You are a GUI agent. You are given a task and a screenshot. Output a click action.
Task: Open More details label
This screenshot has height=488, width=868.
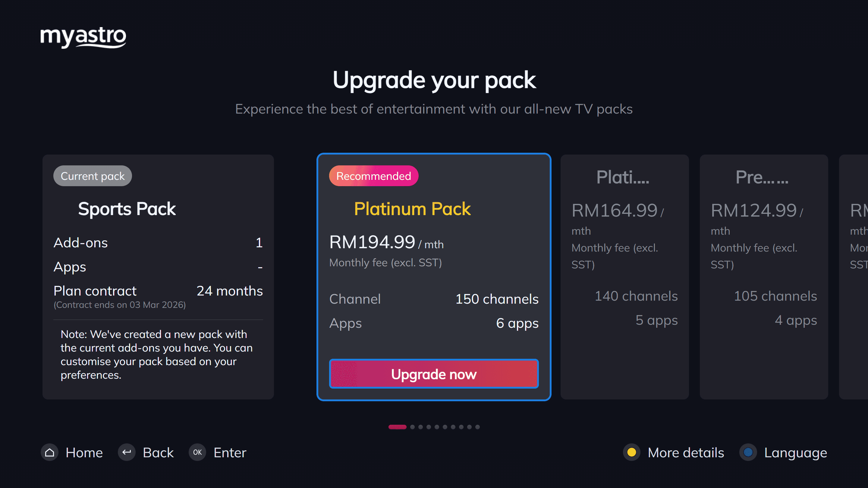686,453
